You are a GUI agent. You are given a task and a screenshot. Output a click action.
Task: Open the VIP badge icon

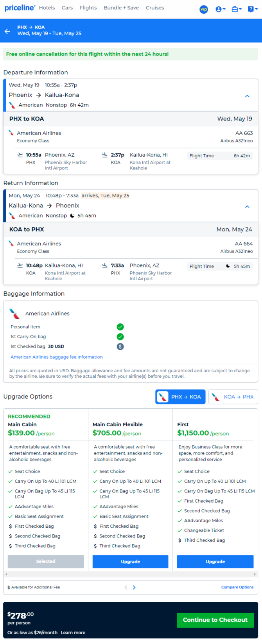pyautogui.click(x=204, y=9)
